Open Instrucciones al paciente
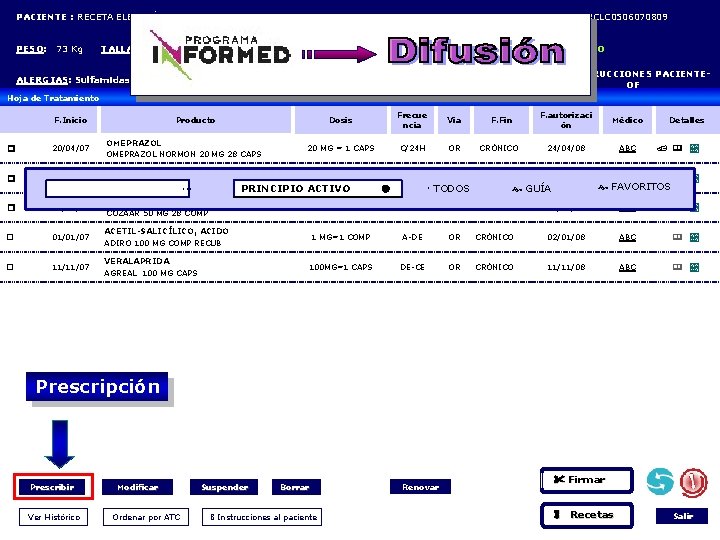 click(262, 517)
